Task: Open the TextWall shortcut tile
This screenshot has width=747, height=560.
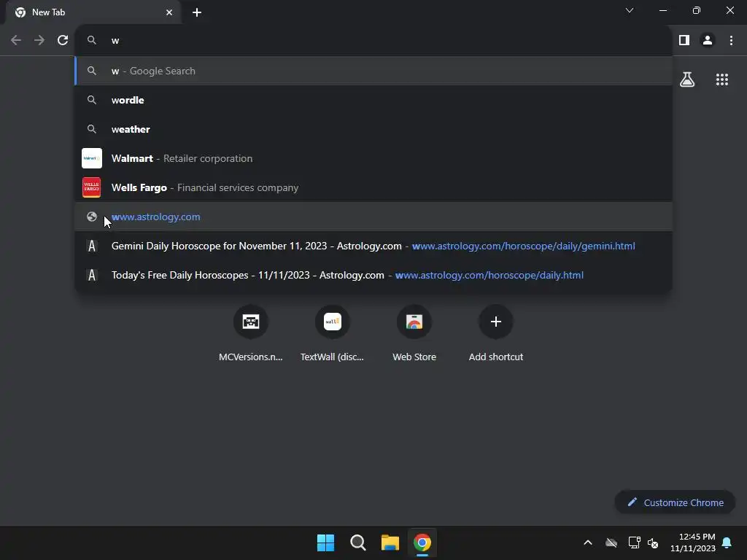Action: click(332, 333)
